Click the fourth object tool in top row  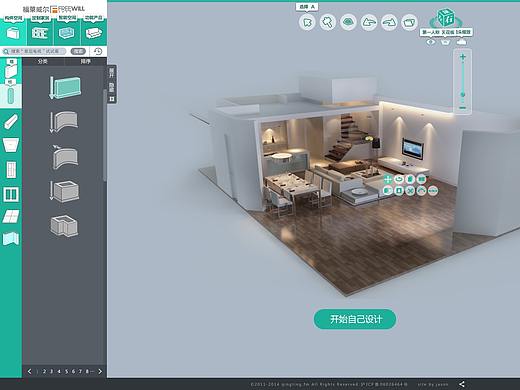422,179
